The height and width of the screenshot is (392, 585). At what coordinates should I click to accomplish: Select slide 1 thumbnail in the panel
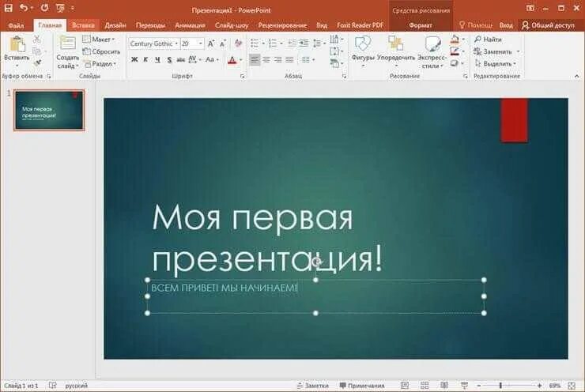(49, 110)
